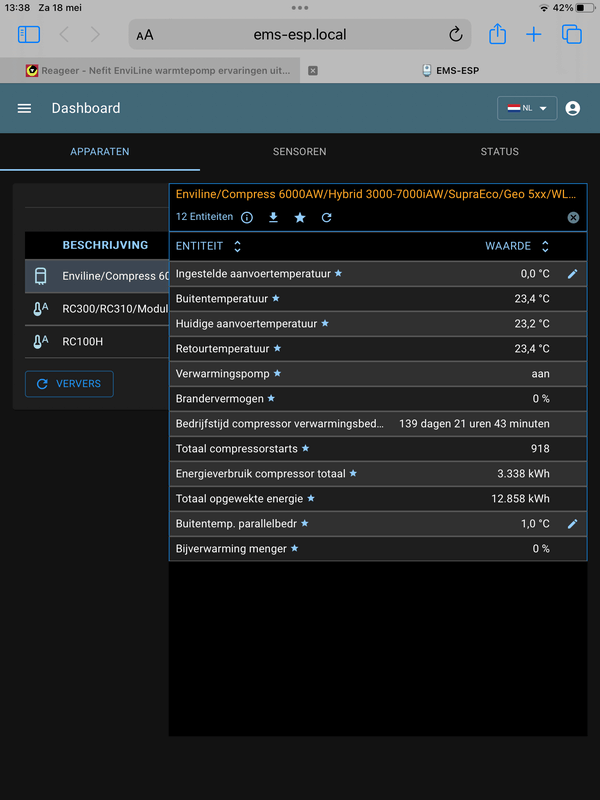Image resolution: width=600 pixels, height=800 pixels.
Task: Toggle favorite star on Brandervermogen
Action: click(x=271, y=398)
